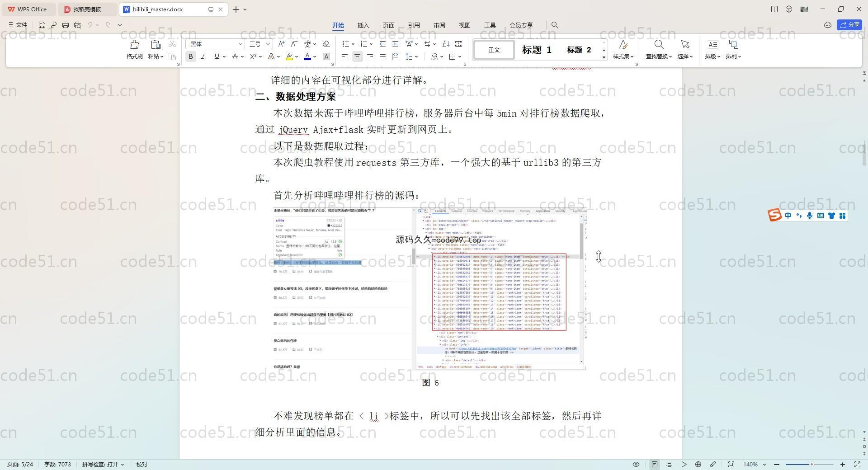Expand the styles gallery more arrow
The height and width of the screenshot is (470, 868).
click(604, 57)
